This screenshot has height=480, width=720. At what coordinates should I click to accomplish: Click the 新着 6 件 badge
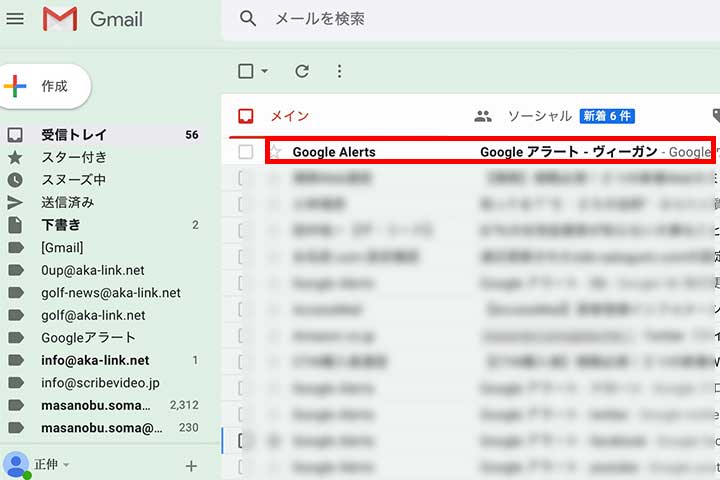click(607, 116)
